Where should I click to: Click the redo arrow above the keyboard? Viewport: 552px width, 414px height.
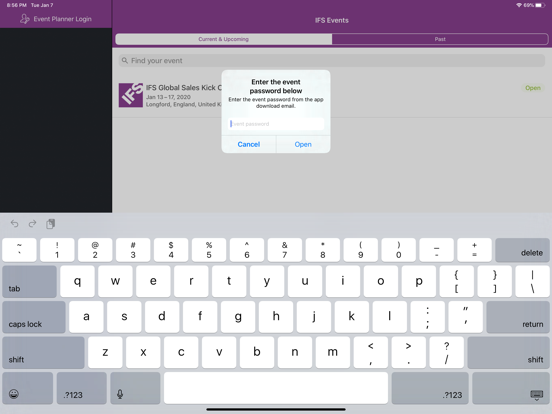[x=32, y=224]
